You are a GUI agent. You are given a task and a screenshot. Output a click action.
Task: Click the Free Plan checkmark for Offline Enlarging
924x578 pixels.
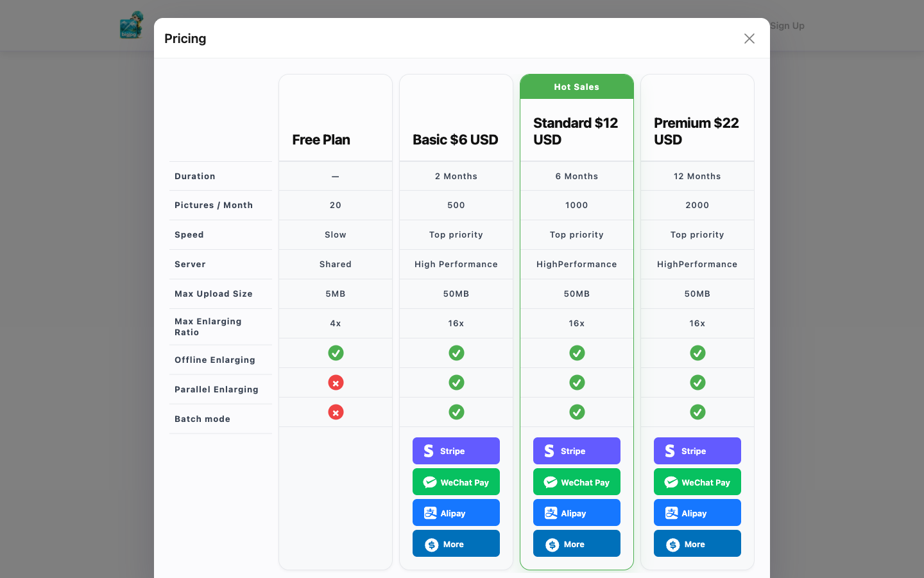coord(336,353)
